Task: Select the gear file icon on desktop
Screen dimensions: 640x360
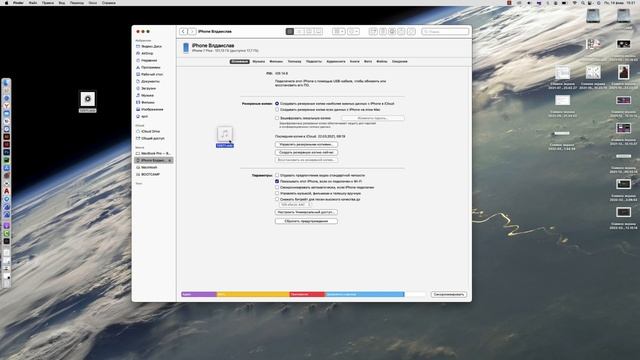Action: coord(88,99)
